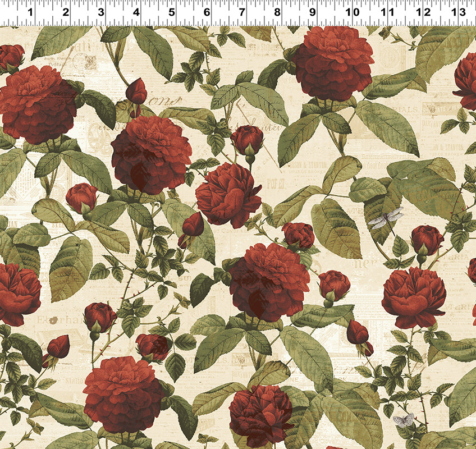Select the 11 inch ruler label
The height and width of the screenshot is (449, 476).
387,12
